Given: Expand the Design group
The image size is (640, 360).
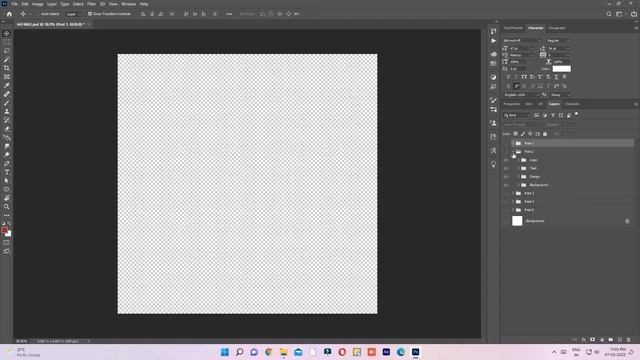Looking at the screenshot, I should pos(519,177).
